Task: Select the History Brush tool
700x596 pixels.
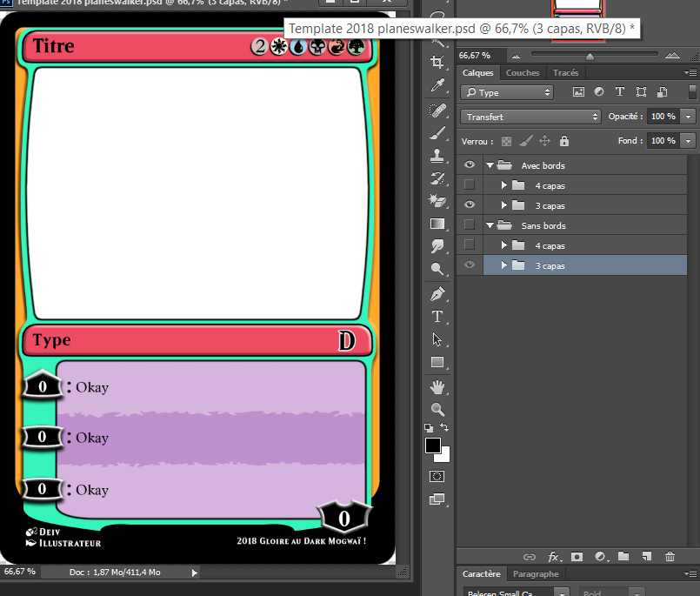Action: click(437, 178)
